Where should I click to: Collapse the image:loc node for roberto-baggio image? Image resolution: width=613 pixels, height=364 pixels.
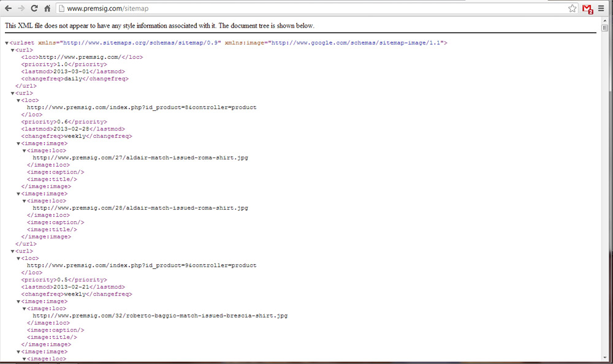tap(25, 309)
